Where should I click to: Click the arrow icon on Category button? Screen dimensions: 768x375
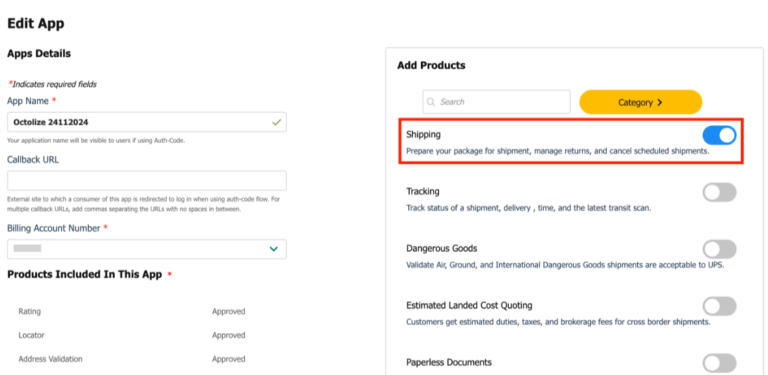(x=659, y=102)
